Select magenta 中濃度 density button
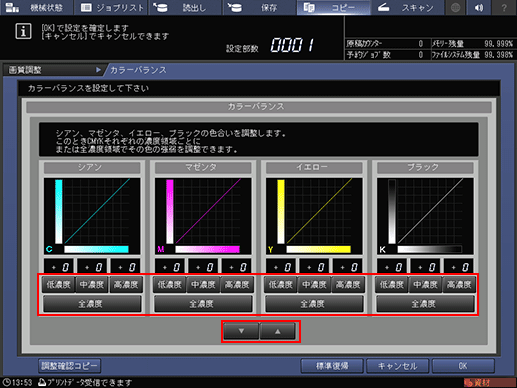Screen dimensions: 517x388 (203, 285)
